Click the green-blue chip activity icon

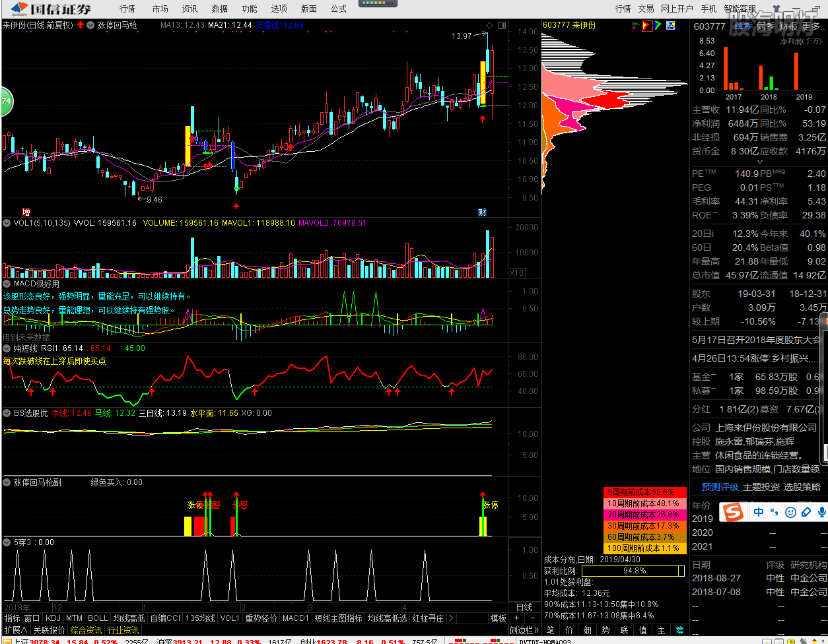click(x=659, y=26)
